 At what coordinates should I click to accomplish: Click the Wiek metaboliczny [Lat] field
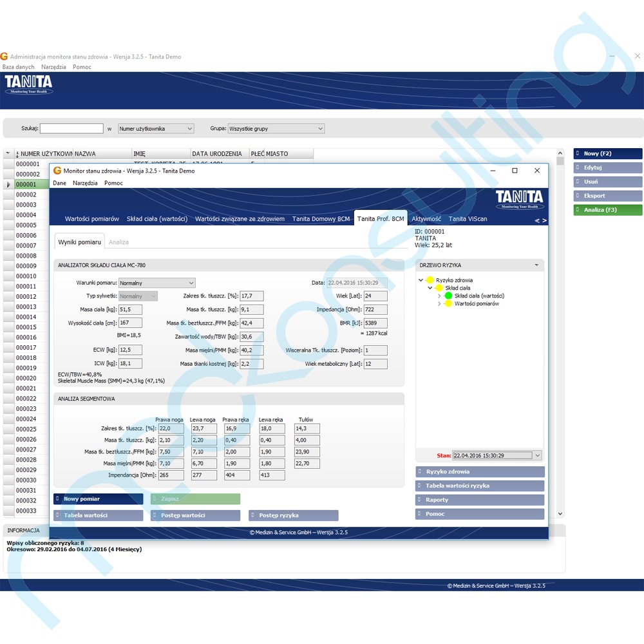coord(375,364)
